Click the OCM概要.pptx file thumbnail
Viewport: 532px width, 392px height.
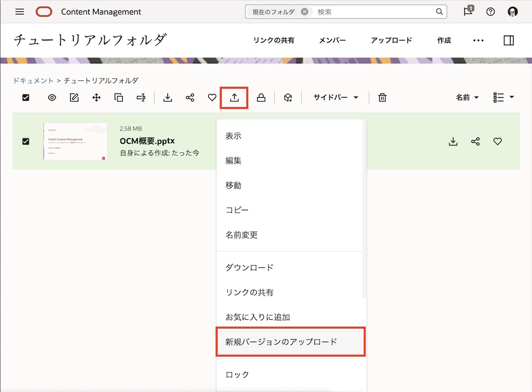tap(75, 141)
